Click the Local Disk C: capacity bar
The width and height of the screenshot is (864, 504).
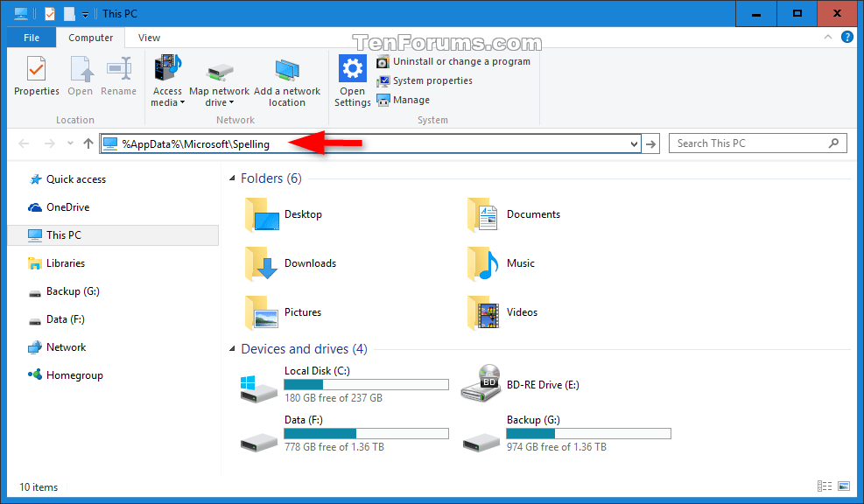tap(366, 384)
